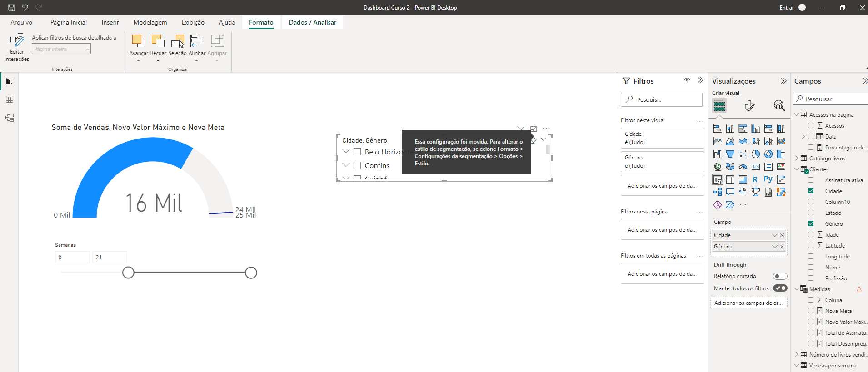Uncheck the Cidade field checkbox

811,191
